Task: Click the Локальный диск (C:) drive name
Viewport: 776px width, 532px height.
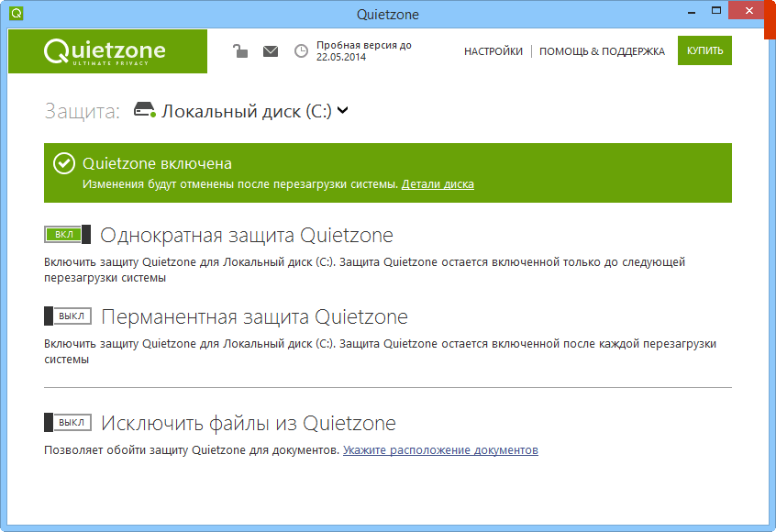Action: (x=246, y=110)
